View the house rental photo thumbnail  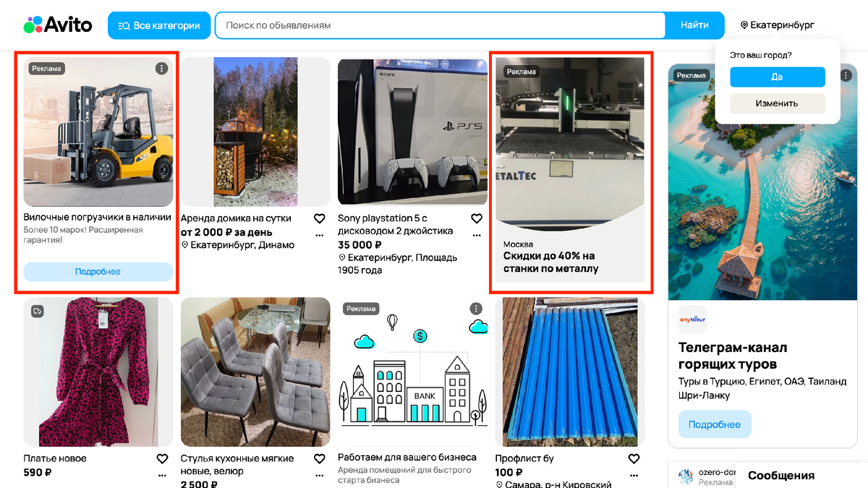tap(255, 132)
